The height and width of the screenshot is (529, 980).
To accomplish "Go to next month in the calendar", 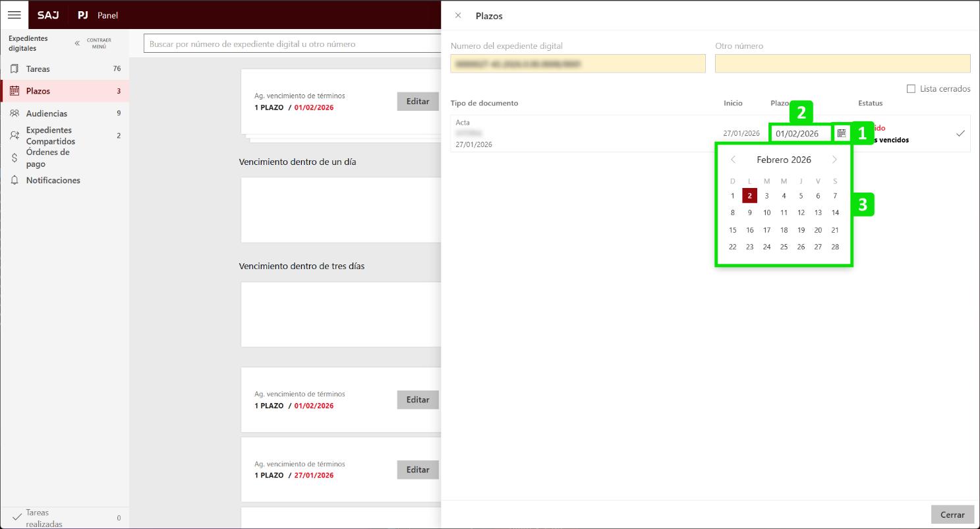I will click(834, 160).
